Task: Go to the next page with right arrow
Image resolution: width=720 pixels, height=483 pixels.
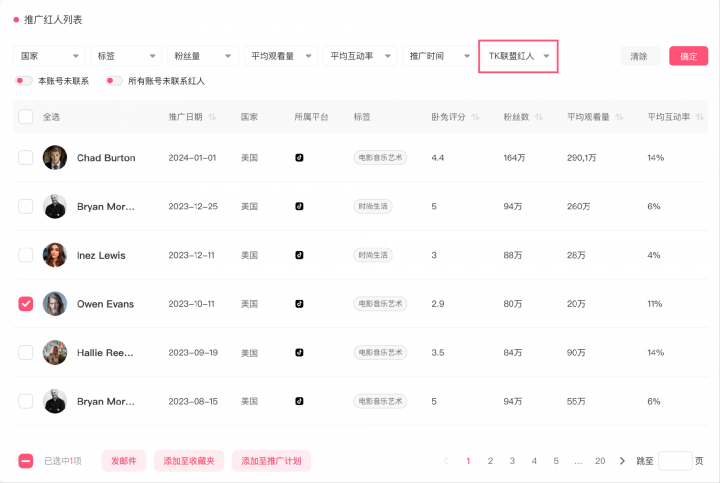Action: (x=622, y=461)
